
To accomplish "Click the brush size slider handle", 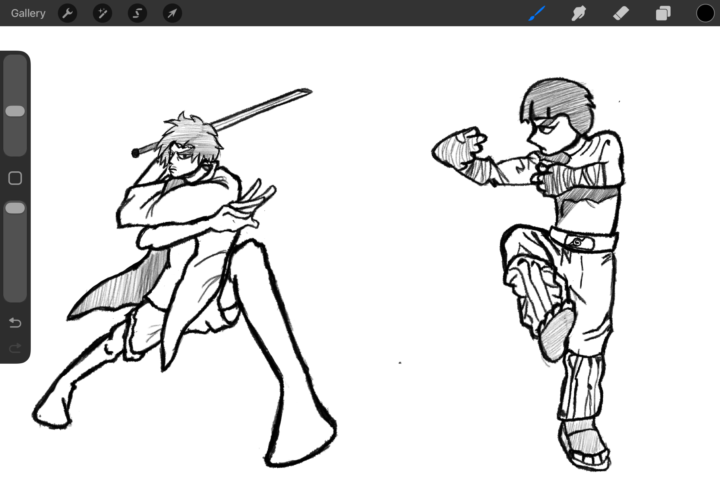I will pyautogui.click(x=15, y=111).
